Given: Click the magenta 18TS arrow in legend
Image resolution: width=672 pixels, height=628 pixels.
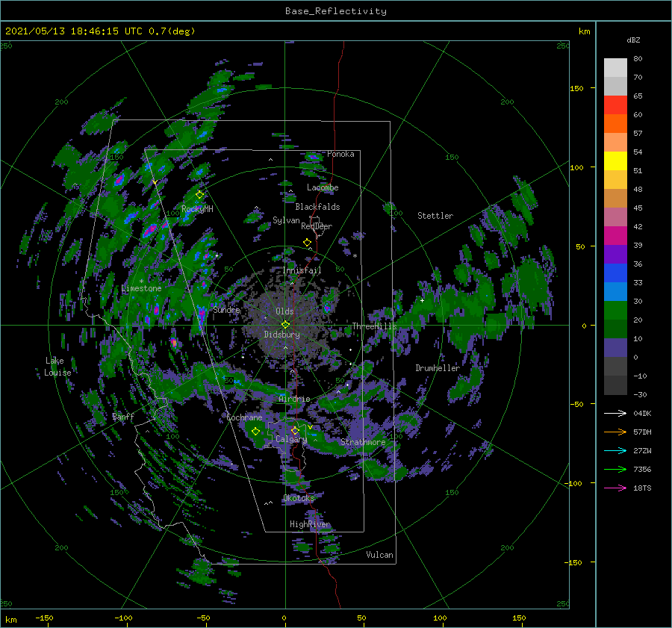Looking at the screenshot, I should pos(615,488).
